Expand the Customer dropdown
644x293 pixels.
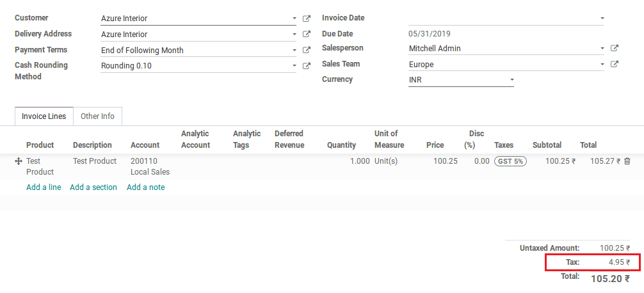[294, 19]
